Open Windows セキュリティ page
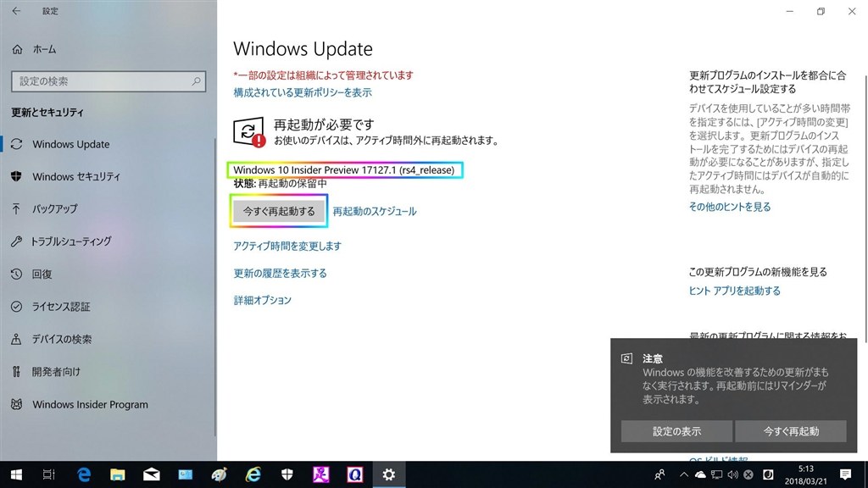 [x=76, y=176]
